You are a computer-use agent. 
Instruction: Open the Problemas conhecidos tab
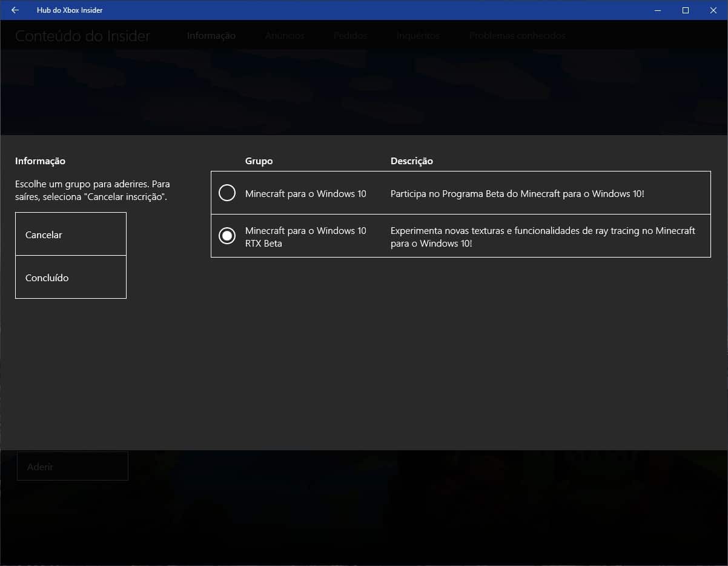point(517,36)
